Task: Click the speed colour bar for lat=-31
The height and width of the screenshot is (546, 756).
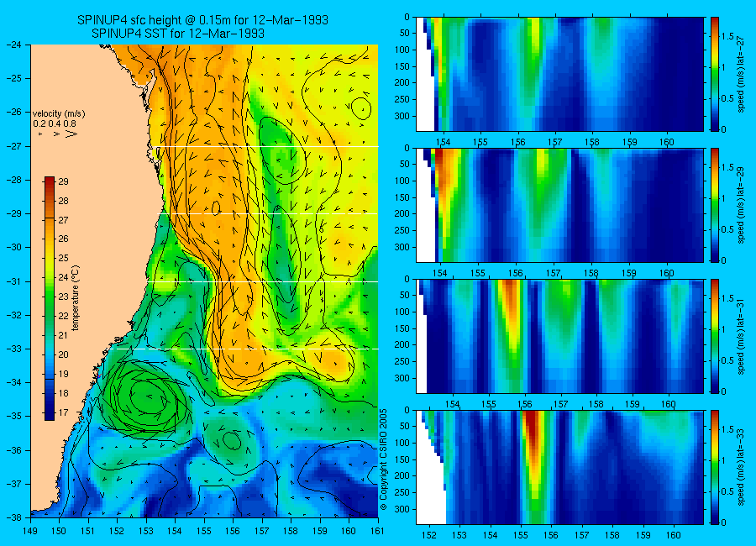Action: 715,336
